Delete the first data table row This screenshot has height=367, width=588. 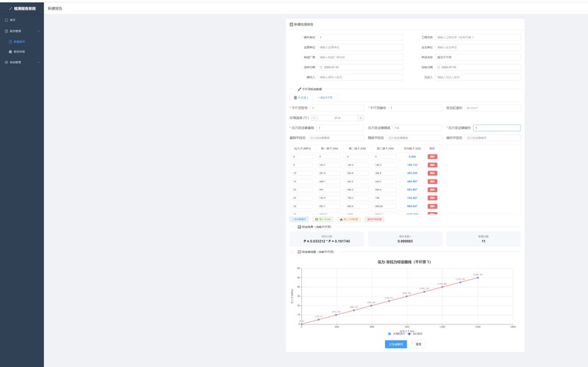coord(432,157)
